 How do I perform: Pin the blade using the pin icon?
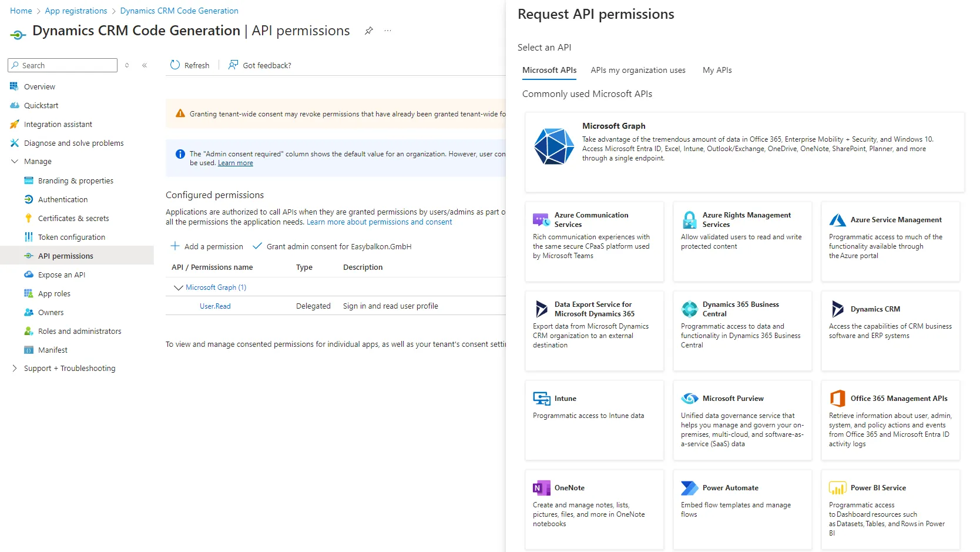[369, 31]
